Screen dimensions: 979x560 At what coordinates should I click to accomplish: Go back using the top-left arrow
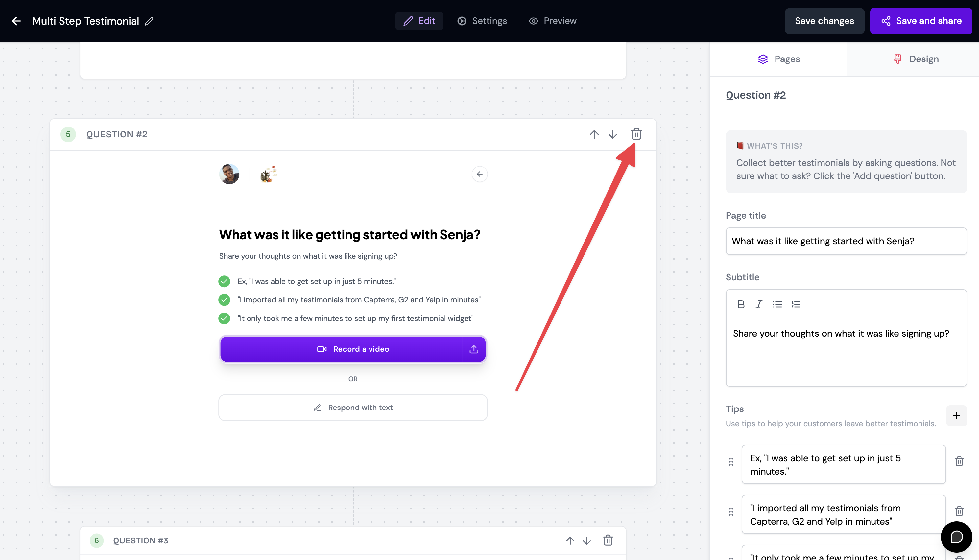[16, 21]
